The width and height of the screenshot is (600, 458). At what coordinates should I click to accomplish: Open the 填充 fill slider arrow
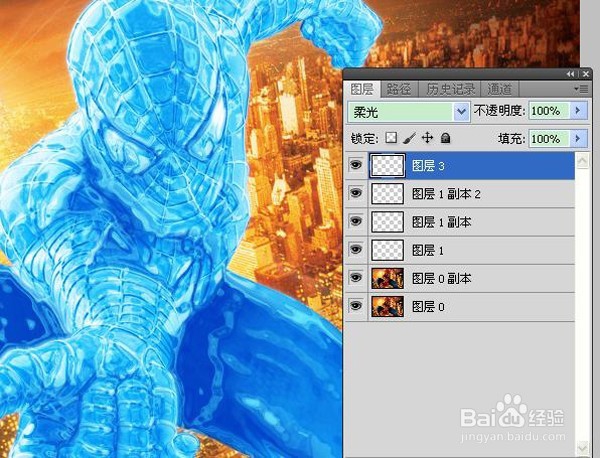point(578,139)
